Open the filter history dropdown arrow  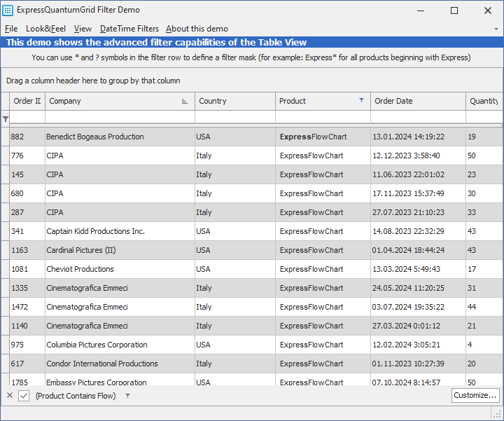point(127,396)
